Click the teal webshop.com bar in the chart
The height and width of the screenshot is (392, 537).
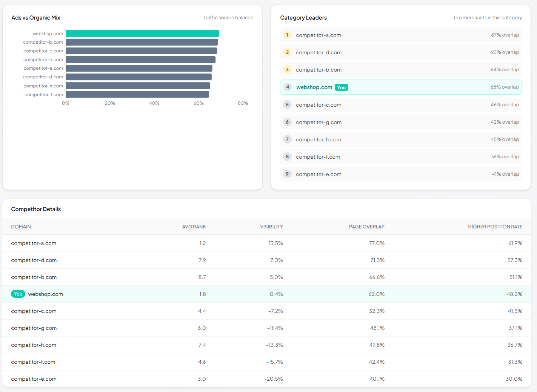click(x=142, y=33)
